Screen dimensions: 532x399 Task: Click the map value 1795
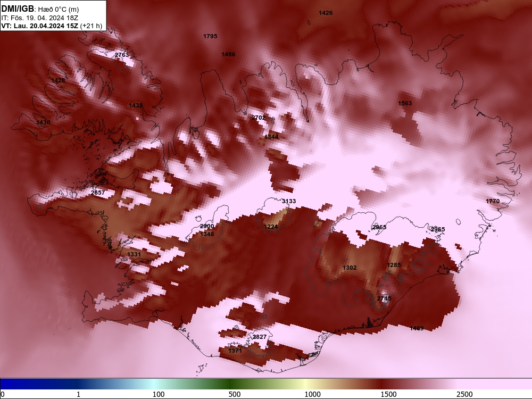[210, 36]
